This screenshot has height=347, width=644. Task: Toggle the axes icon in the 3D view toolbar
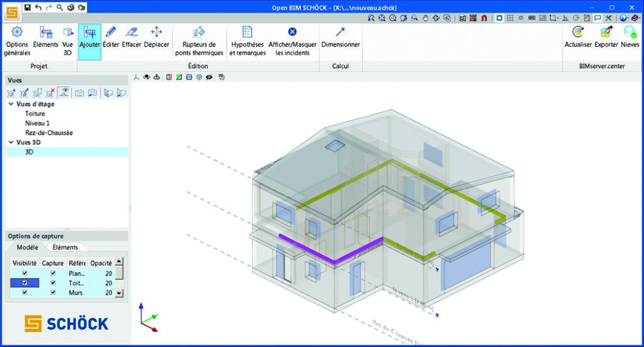pos(136,77)
